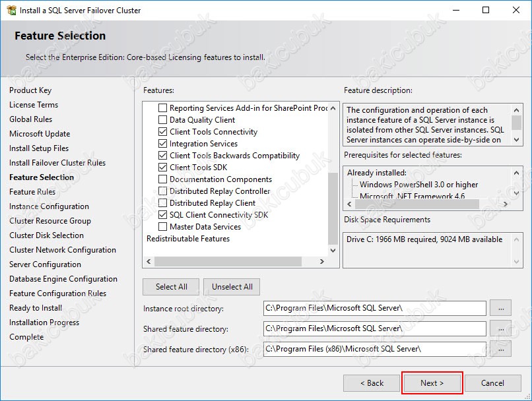
Task: Cancel the failover cluster installation
Action: coord(492,383)
